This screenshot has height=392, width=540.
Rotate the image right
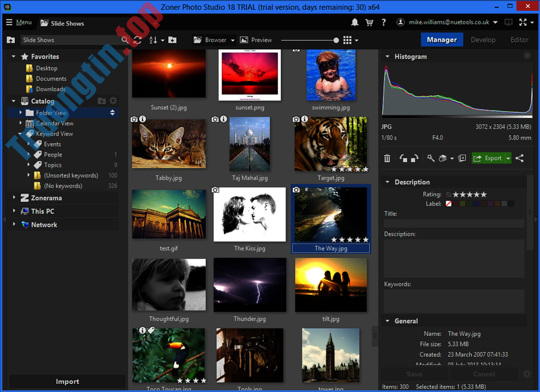click(414, 159)
